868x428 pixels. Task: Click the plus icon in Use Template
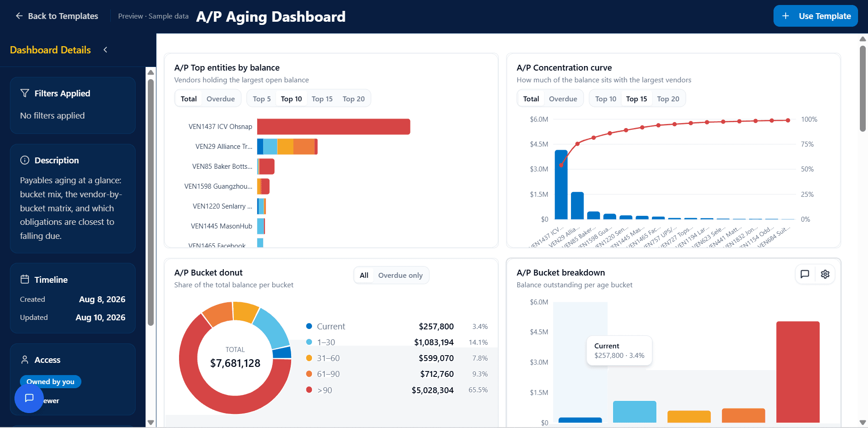[x=786, y=16]
